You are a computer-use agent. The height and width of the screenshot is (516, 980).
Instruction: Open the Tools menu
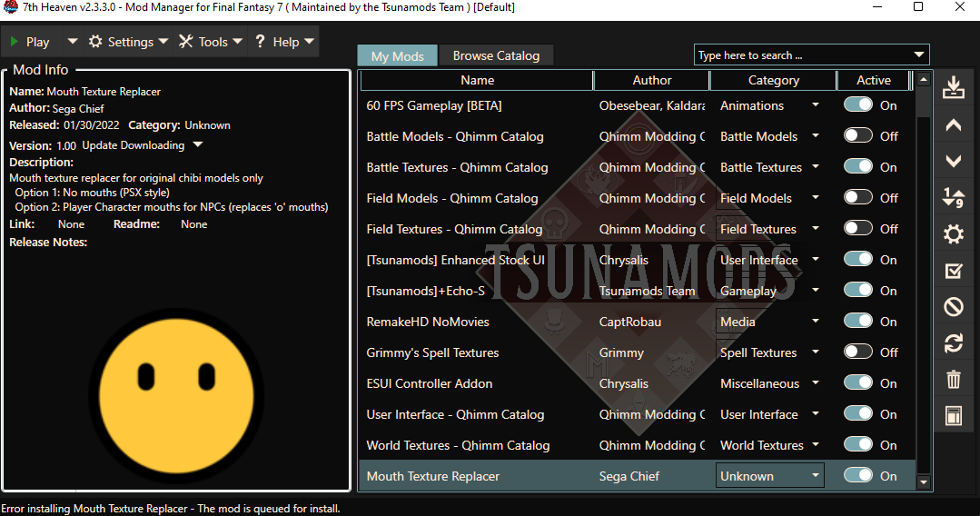(211, 42)
